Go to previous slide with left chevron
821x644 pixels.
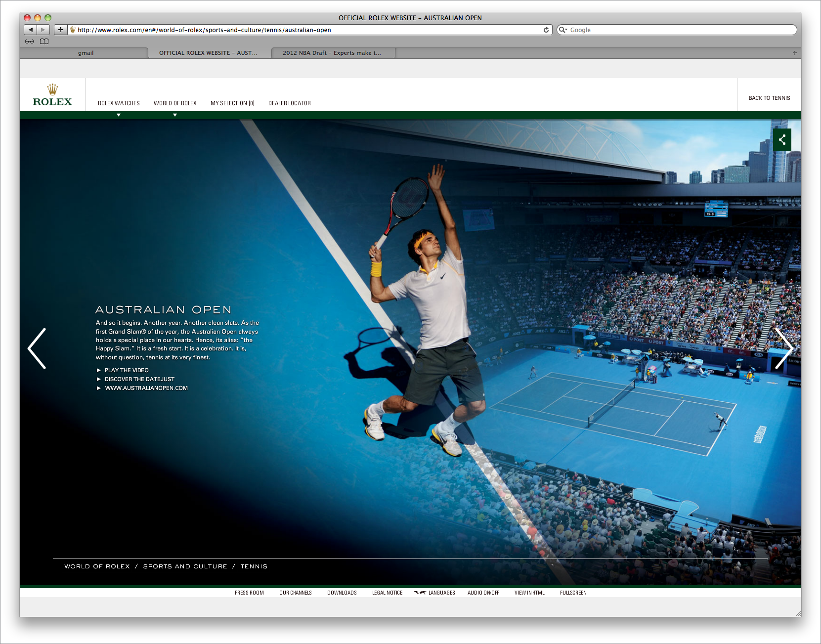coord(37,348)
